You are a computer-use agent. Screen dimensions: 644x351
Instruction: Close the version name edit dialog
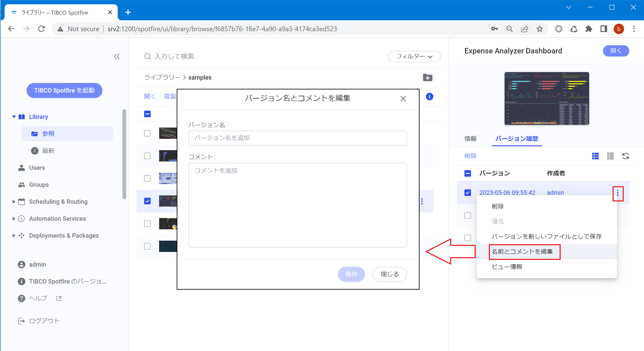403,99
